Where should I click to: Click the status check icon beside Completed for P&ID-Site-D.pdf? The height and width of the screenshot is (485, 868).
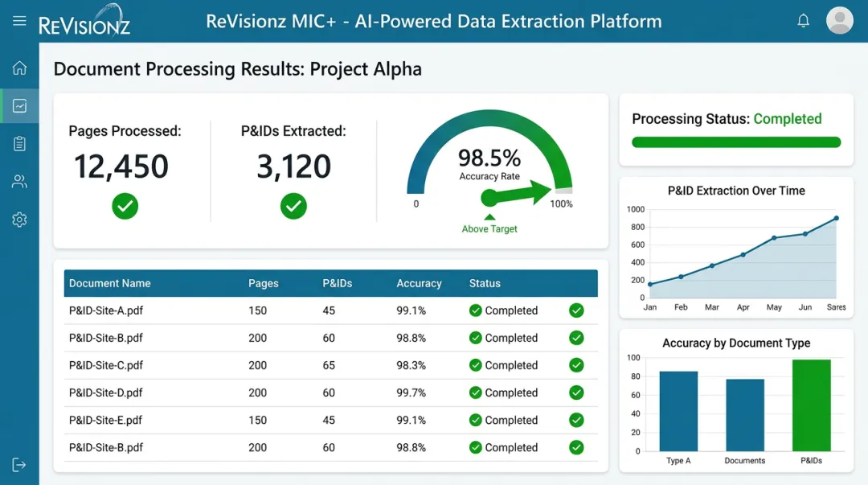[x=476, y=393]
